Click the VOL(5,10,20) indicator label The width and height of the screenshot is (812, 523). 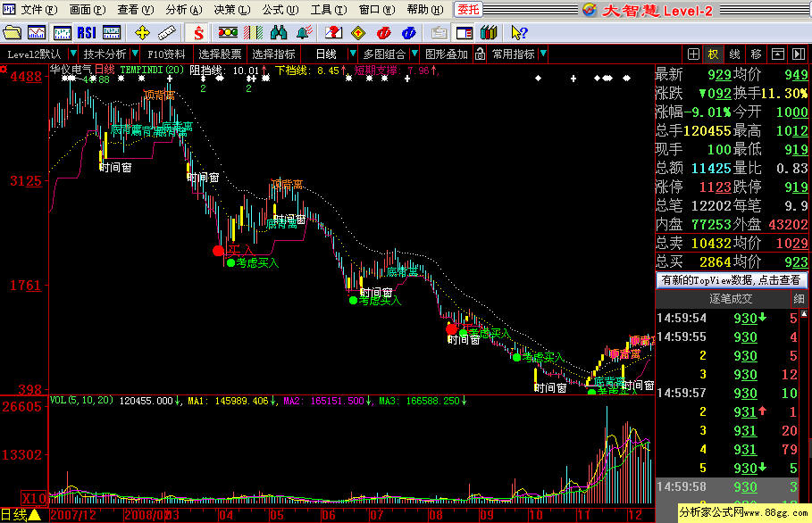pyautogui.click(x=81, y=401)
